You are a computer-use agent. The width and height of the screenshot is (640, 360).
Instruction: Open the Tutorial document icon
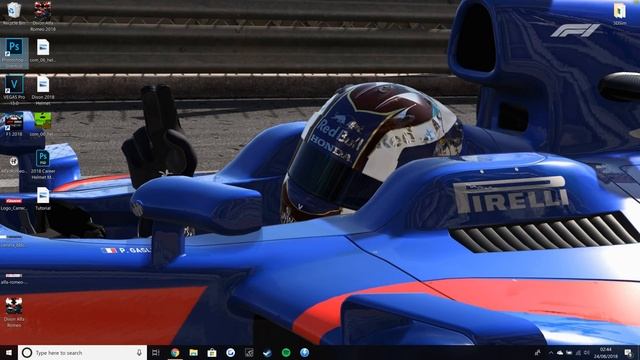(43, 199)
